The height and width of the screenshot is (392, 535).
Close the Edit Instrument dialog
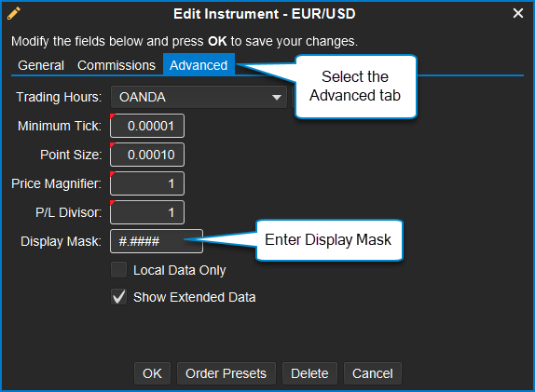(518, 13)
